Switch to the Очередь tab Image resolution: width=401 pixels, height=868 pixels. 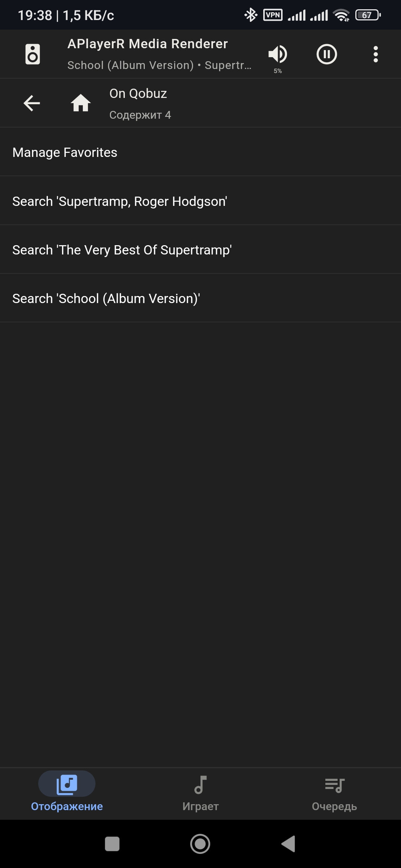coord(334,793)
